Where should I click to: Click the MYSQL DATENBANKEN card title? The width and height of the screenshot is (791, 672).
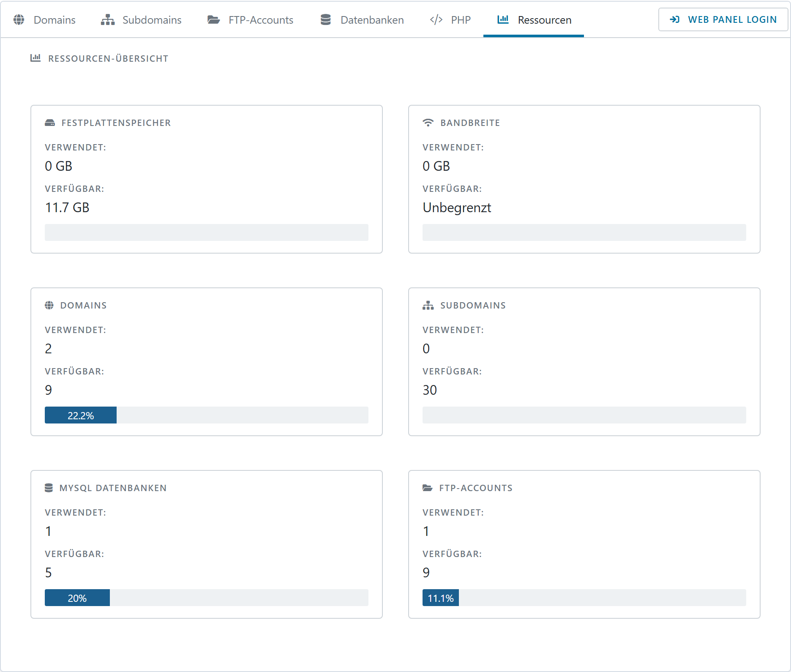point(113,488)
